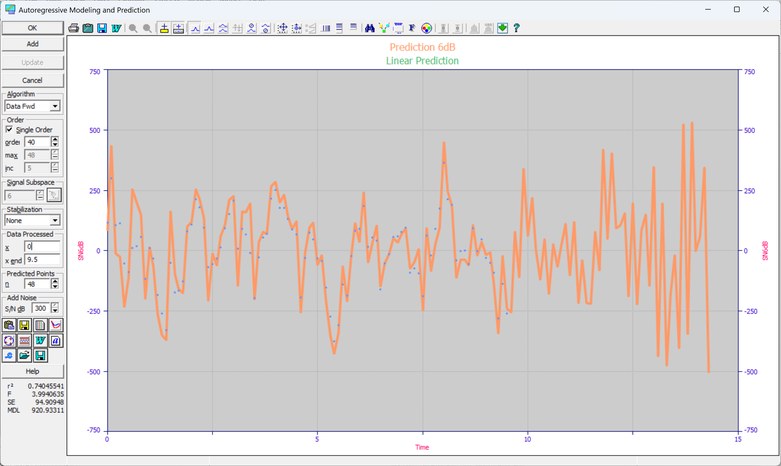Click the MDL value 920.93311
This screenshot has height=466, width=781.
[48, 410]
